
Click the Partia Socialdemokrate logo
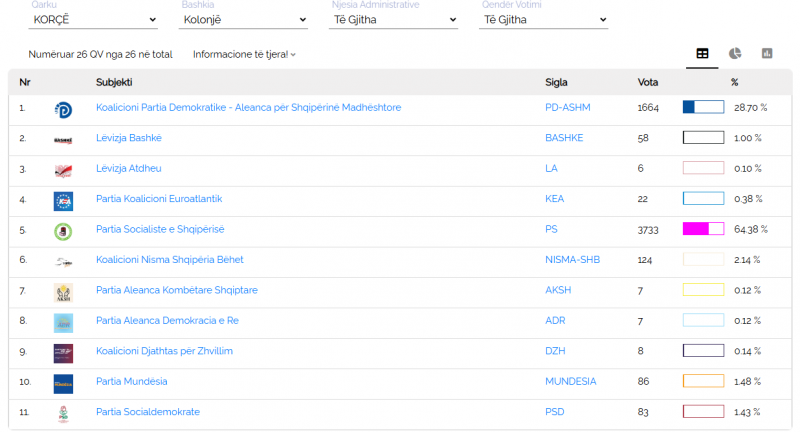coord(63,414)
